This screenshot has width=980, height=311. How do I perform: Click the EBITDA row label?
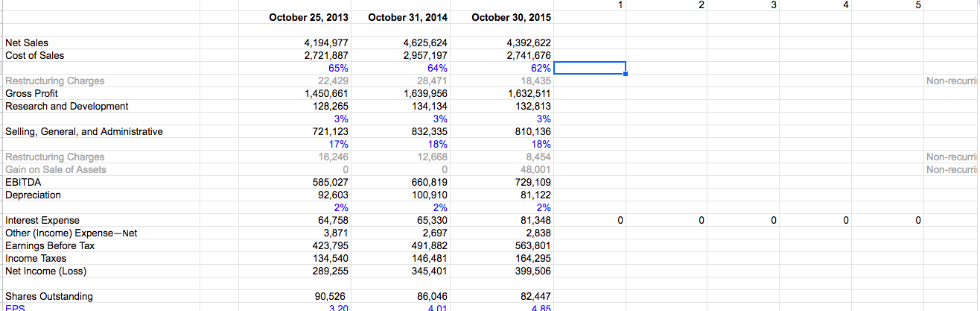coord(23,182)
